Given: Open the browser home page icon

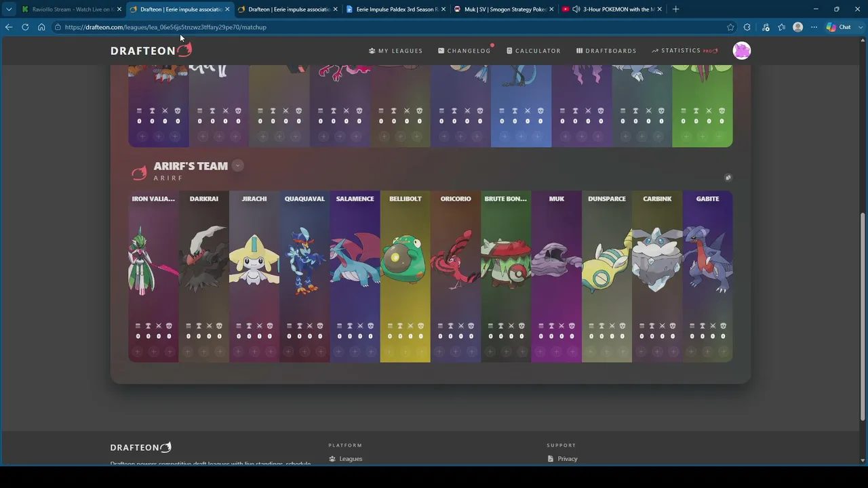Looking at the screenshot, I should point(41,27).
